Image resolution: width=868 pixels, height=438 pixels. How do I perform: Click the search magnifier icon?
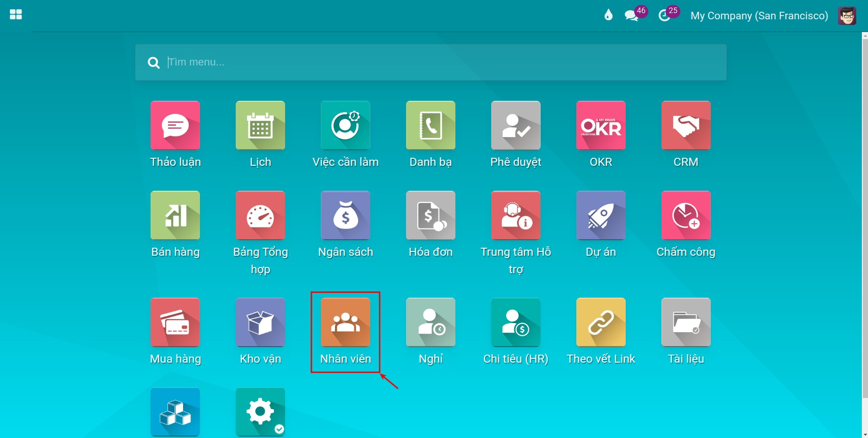pyautogui.click(x=153, y=63)
